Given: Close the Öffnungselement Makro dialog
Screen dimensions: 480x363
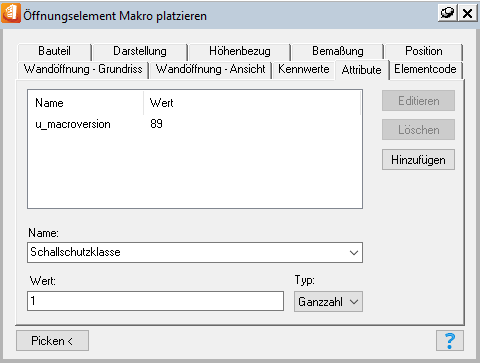Looking at the screenshot, I should point(467,14).
